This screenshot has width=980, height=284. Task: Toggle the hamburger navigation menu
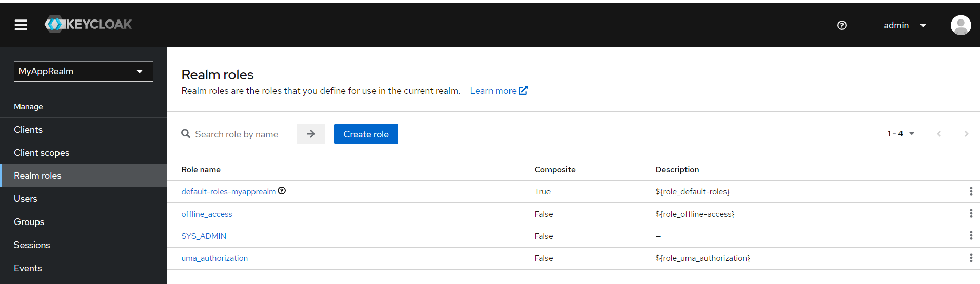[x=21, y=25]
